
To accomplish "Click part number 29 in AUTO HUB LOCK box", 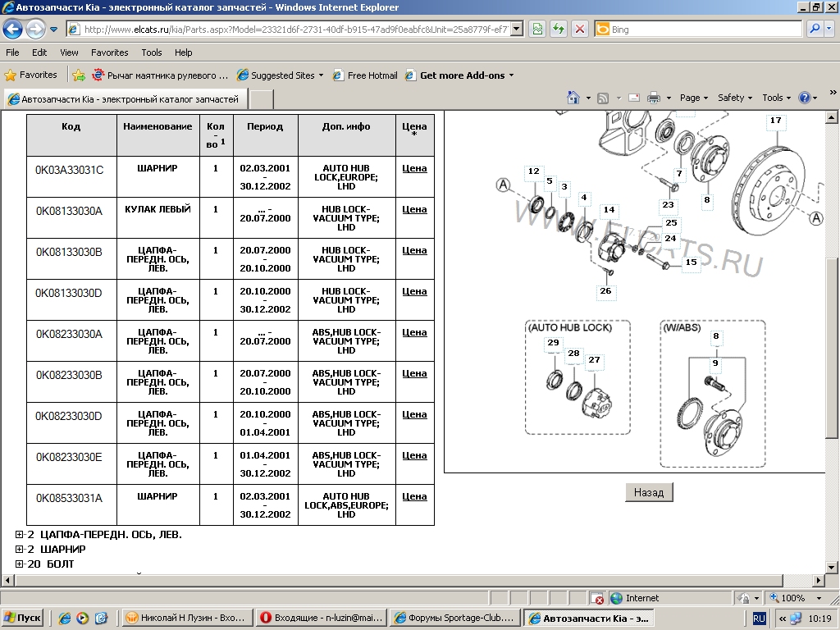I will [554, 343].
